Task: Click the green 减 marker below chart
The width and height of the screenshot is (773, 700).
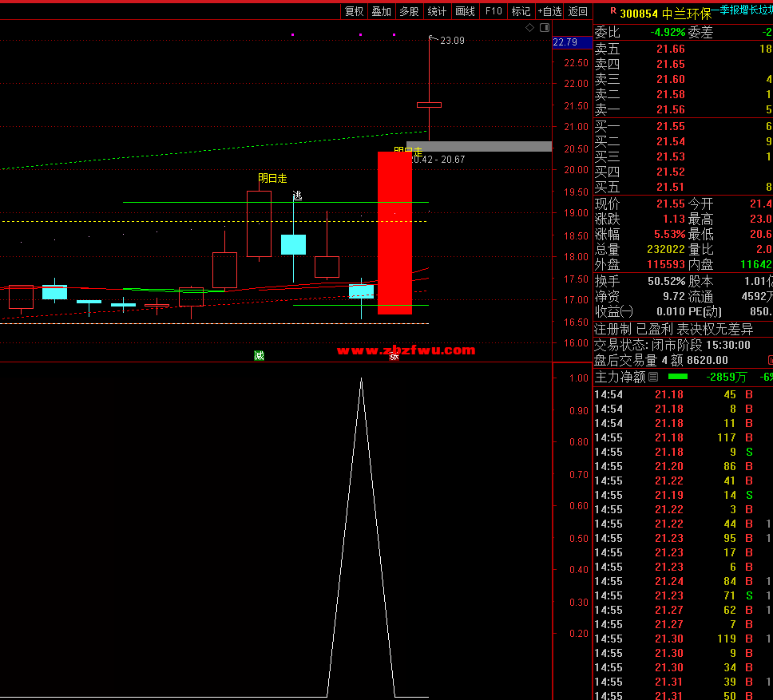Action: pos(260,356)
